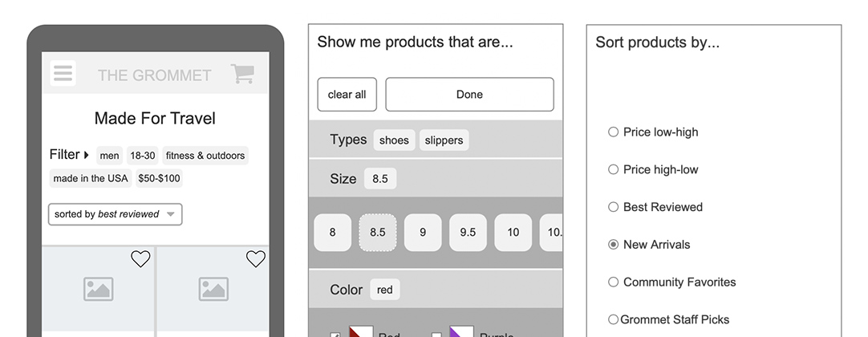
Task: Deselect the 8.5 size tile
Action: coord(378,233)
